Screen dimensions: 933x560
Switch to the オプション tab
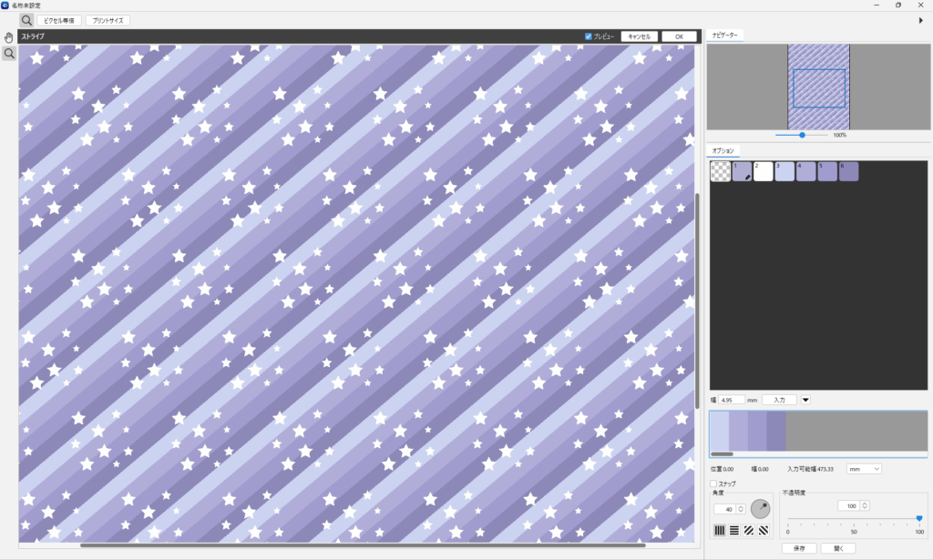pyautogui.click(x=723, y=151)
